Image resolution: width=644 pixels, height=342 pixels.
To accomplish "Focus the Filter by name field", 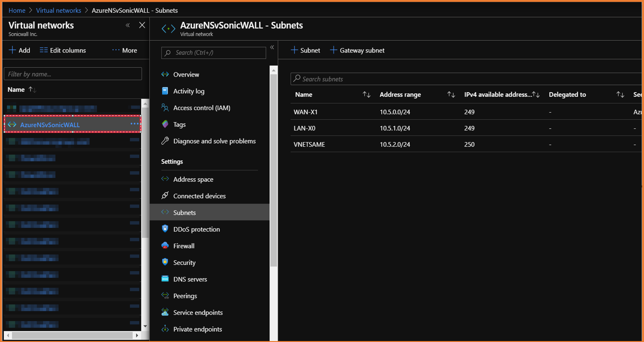I will (73, 74).
